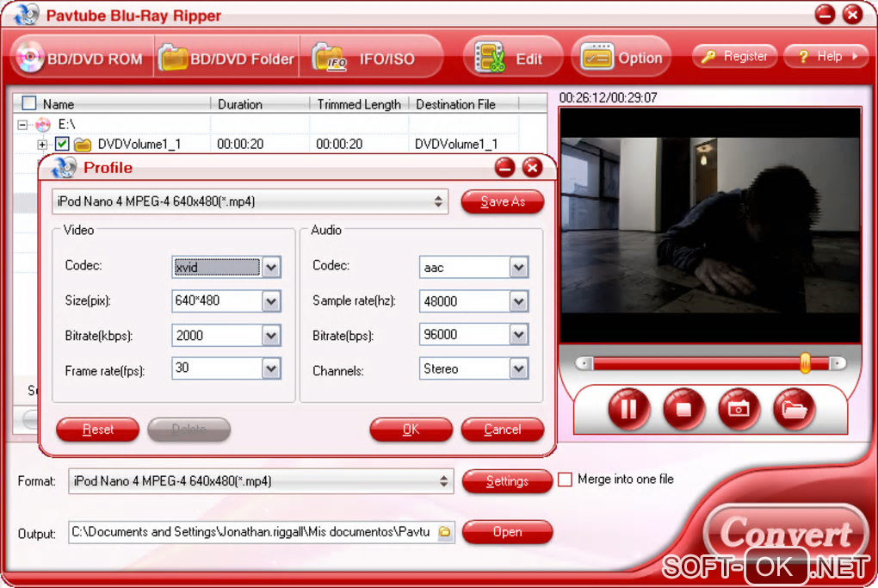Screen dimensions: 878x588
Task: Open the Sample rate(hz) dropdown
Action: click(x=519, y=301)
